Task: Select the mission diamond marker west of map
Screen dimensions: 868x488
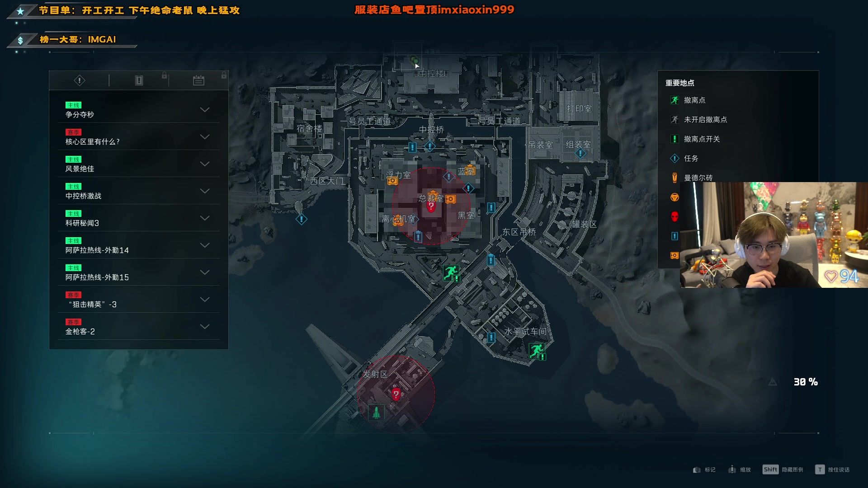Action: (302, 219)
